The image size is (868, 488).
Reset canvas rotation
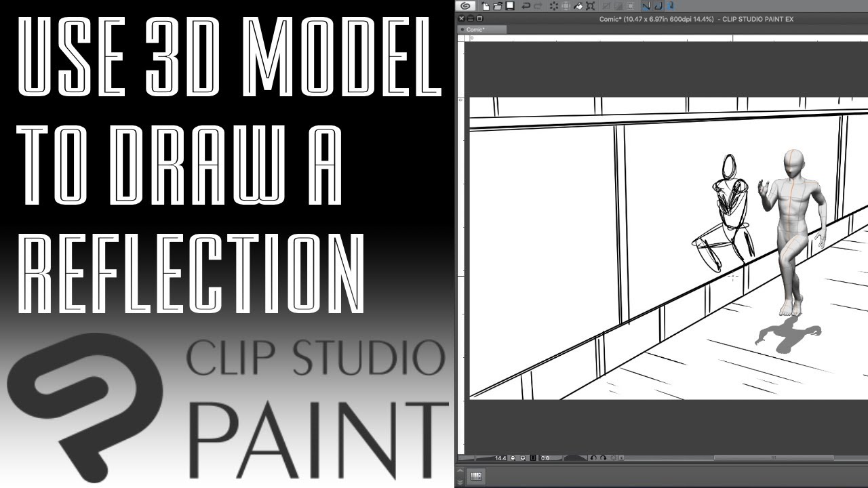(x=614, y=458)
